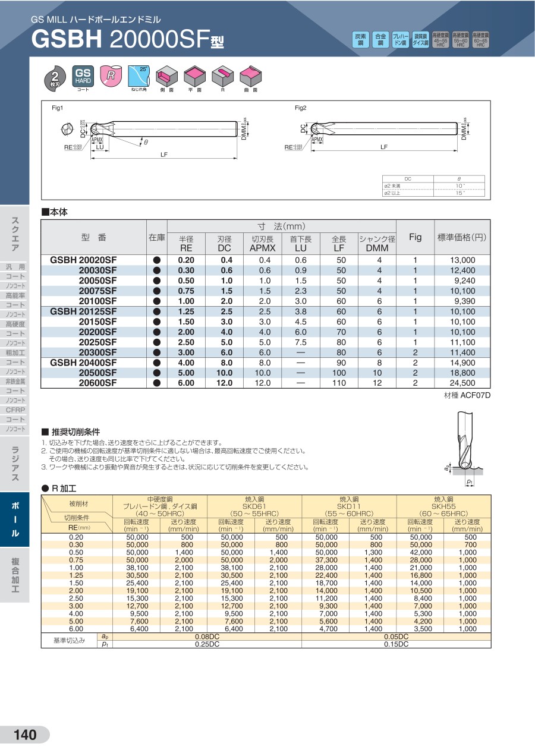The image size is (535, 756).
Task: Click the pink R ball-shape icon
Action: (x=111, y=75)
